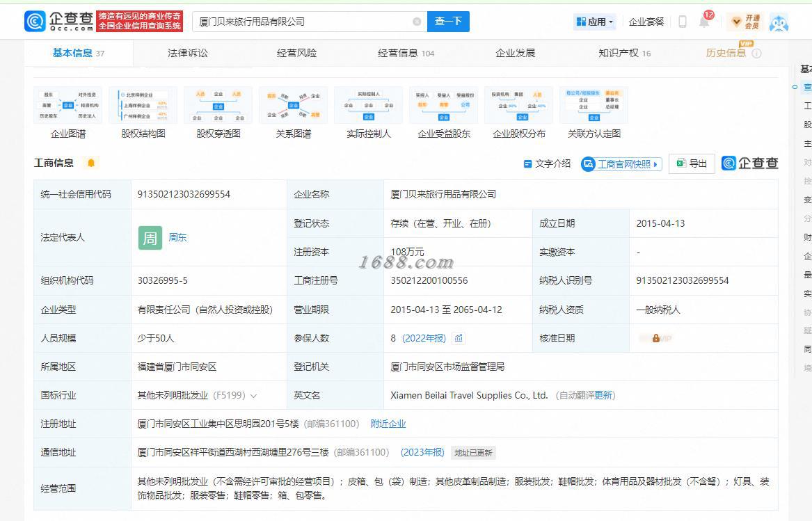Click the lock icon in 核准日期 cell

pos(655,338)
